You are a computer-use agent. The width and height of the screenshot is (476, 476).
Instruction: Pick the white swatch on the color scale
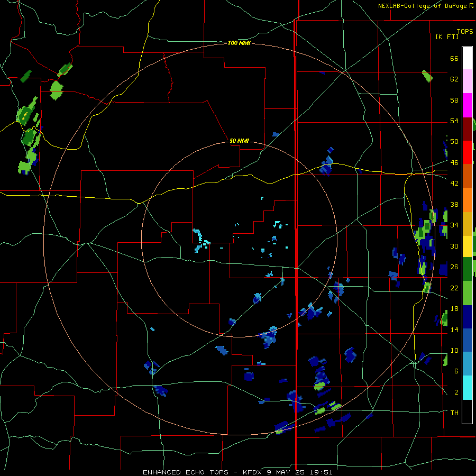pyautogui.click(x=467, y=58)
